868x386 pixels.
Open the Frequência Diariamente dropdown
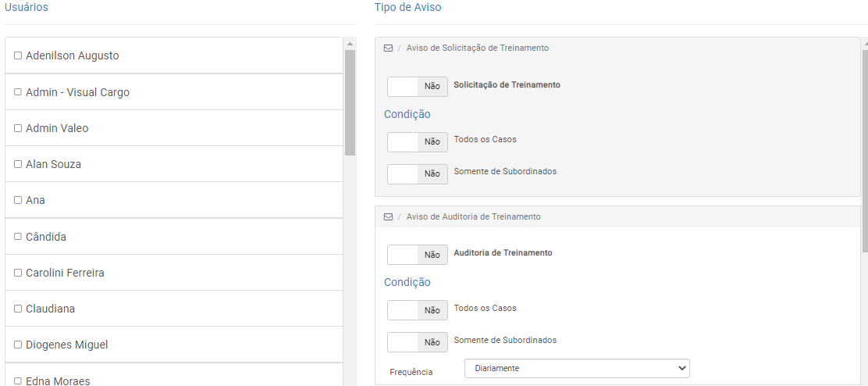click(577, 368)
